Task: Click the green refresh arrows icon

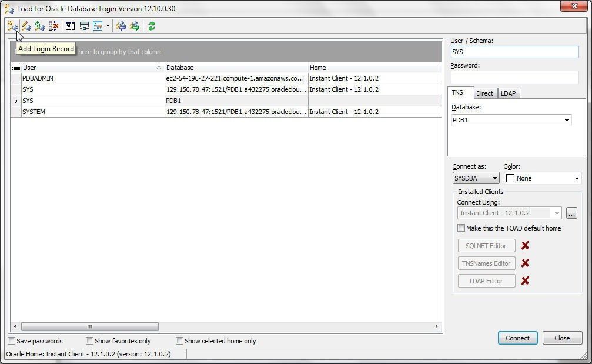Action: pos(152,26)
